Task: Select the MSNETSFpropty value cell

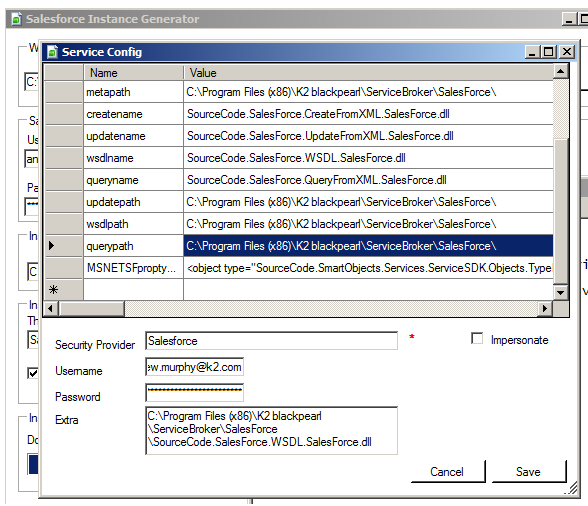Action: click(x=368, y=268)
